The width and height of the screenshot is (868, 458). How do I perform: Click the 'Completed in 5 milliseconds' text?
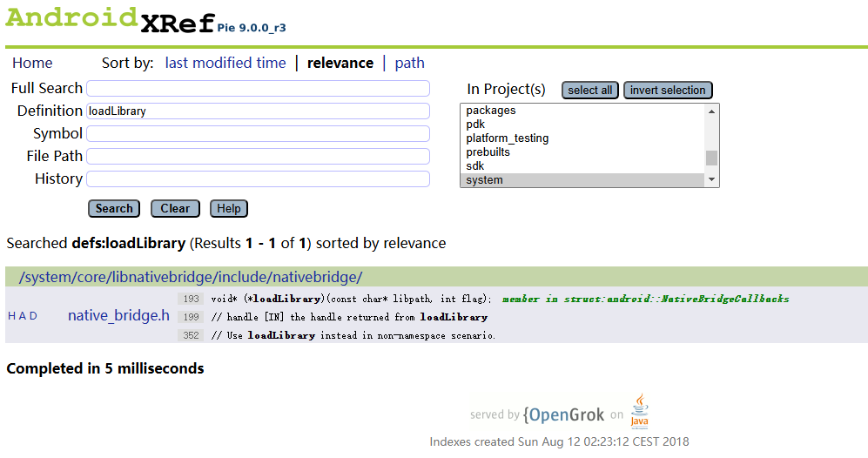pos(105,369)
